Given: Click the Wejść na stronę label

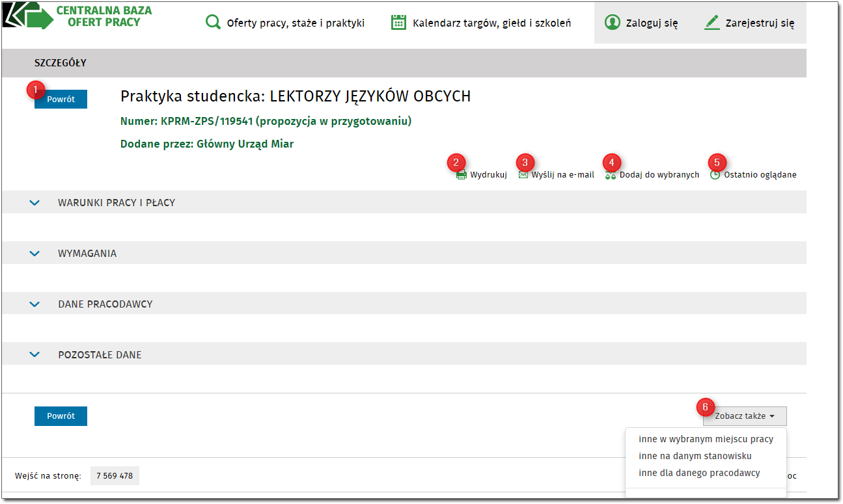Looking at the screenshot, I should [48, 476].
